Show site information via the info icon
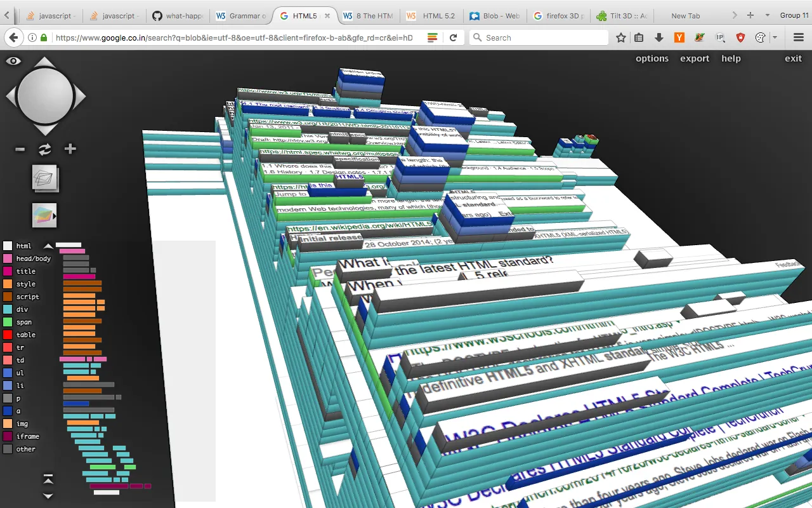This screenshot has height=508, width=812. click(x=32, y=38)
